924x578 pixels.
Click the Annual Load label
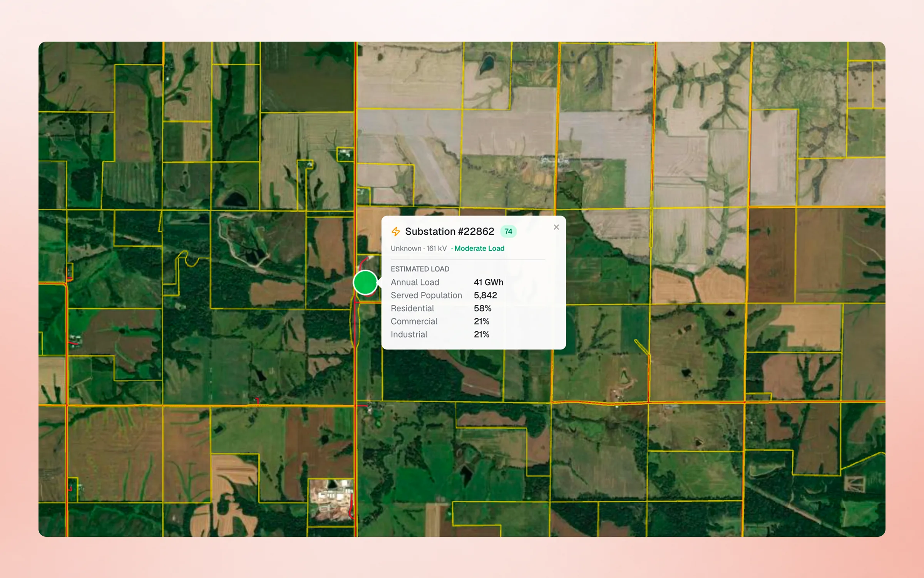(415, 282)
